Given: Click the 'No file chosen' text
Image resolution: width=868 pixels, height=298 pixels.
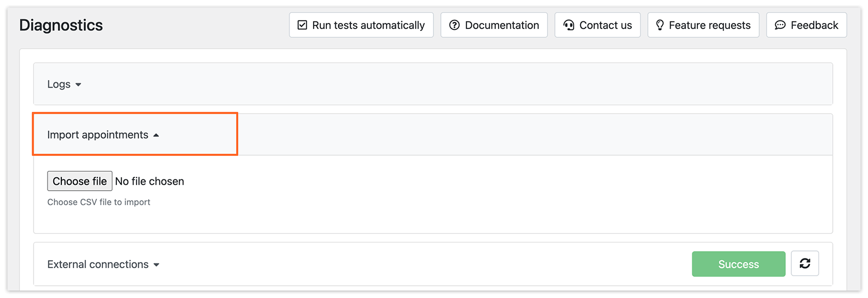Looking at the screenshot, I should [149, 182].
